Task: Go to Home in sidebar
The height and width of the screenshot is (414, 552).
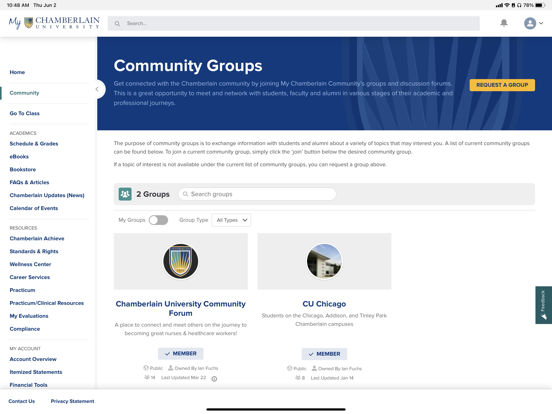Action: tap(17, 72)
